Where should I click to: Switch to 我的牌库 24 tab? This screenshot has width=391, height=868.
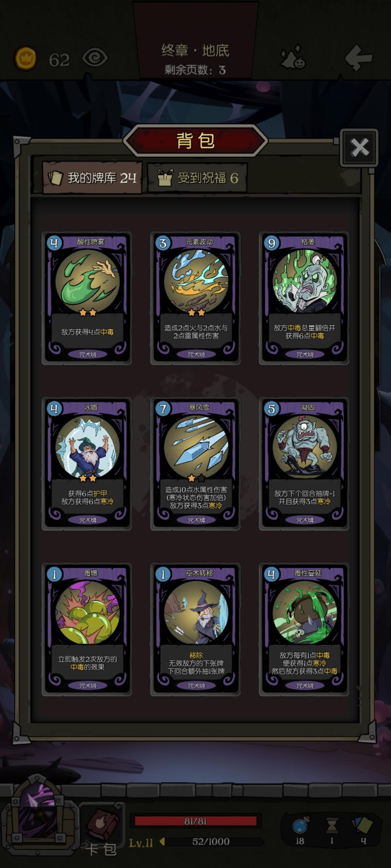[x=92, y=178]
